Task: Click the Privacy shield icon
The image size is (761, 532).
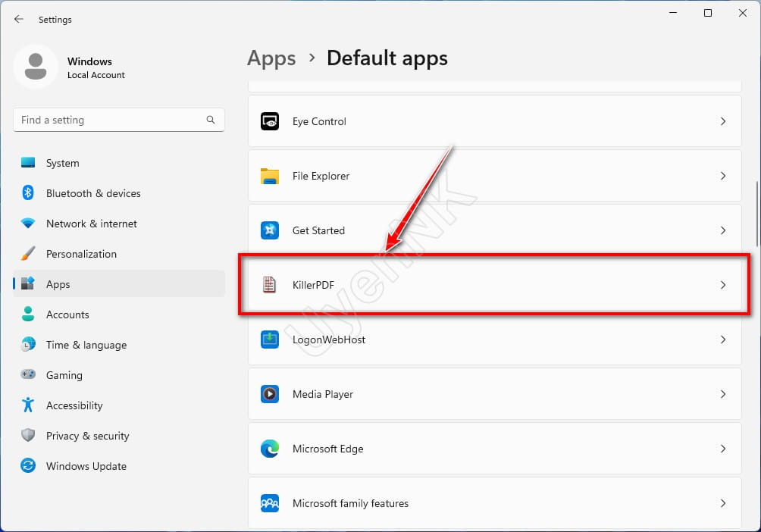Action: click(x=28, y=435)
